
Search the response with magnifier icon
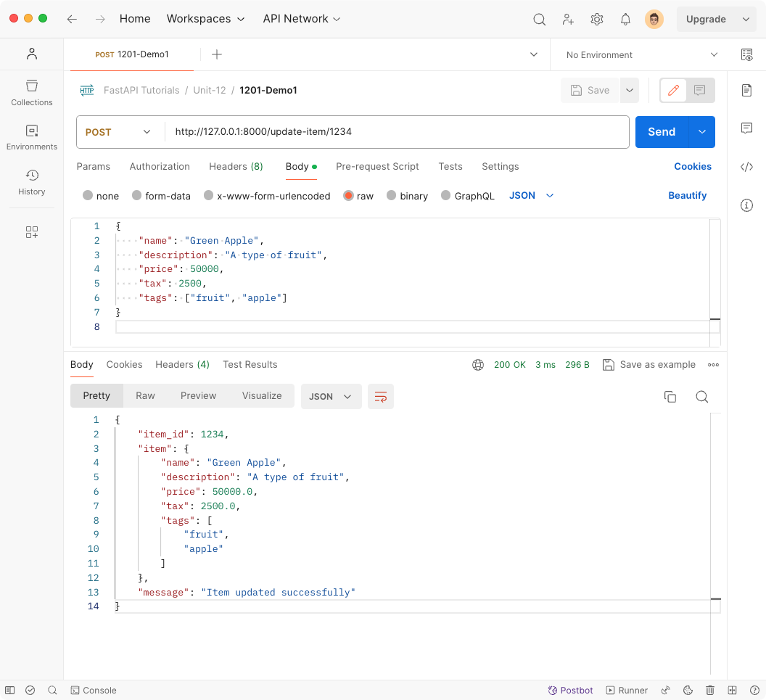coord(701,396)
